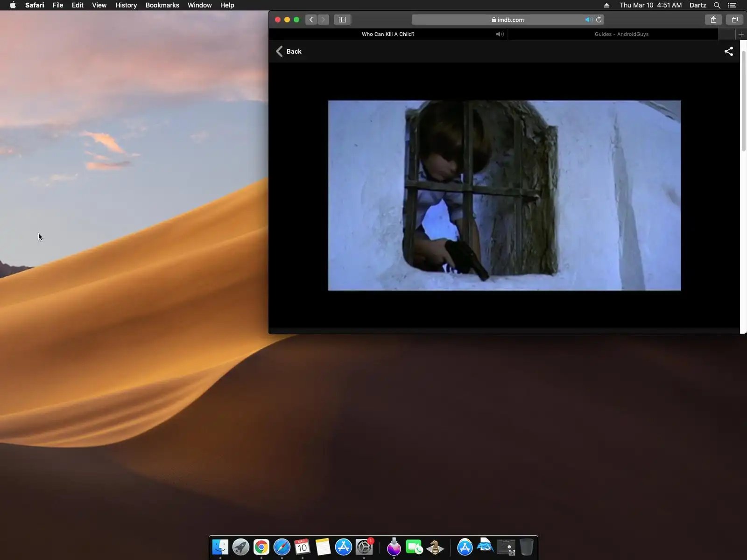This screenshot has width=747, height=560.
Task: Click the imdb.com address bar
Action: 508,20
